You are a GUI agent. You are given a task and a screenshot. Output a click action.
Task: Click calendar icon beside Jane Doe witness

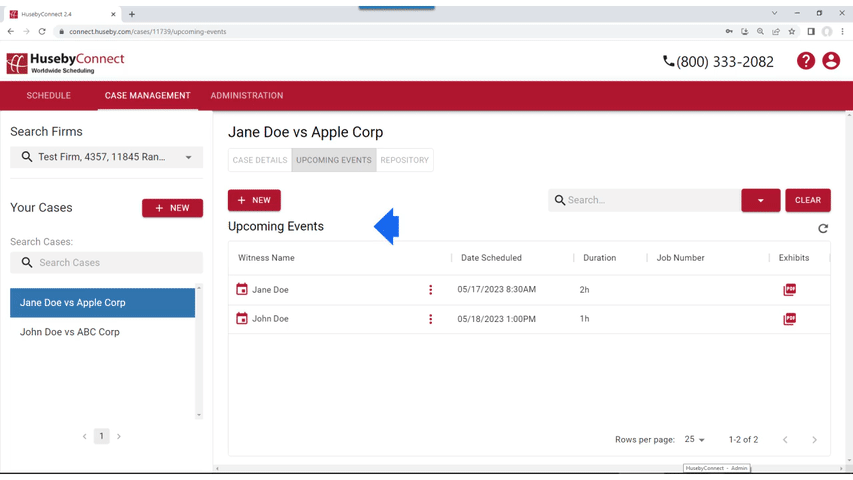tap(242, 289)
